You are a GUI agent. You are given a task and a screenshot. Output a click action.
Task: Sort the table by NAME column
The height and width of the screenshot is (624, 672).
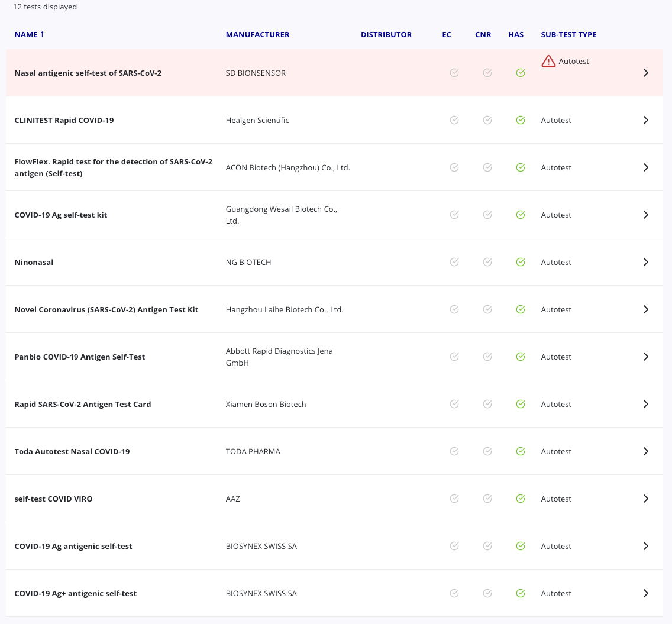[29, 35]
